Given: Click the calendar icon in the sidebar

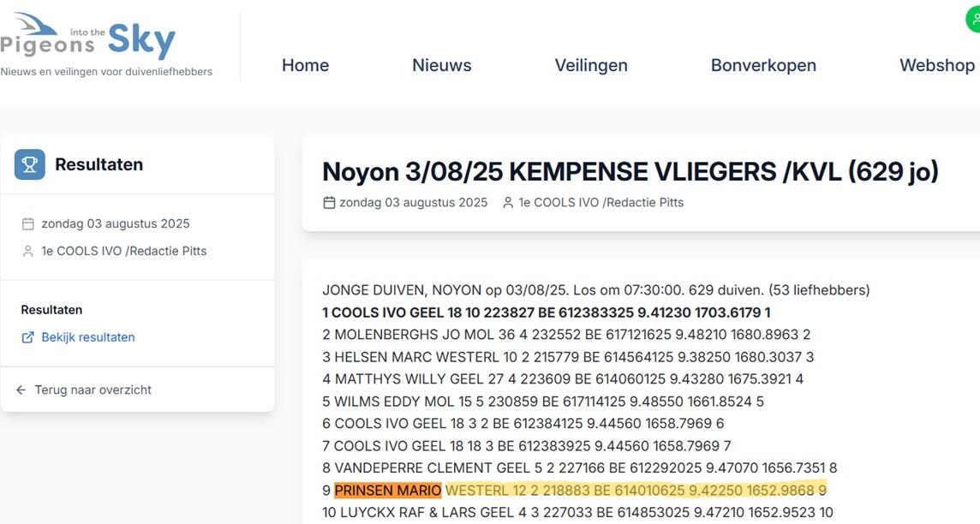Looking at the screenshot, I should (x=27, y=223).
